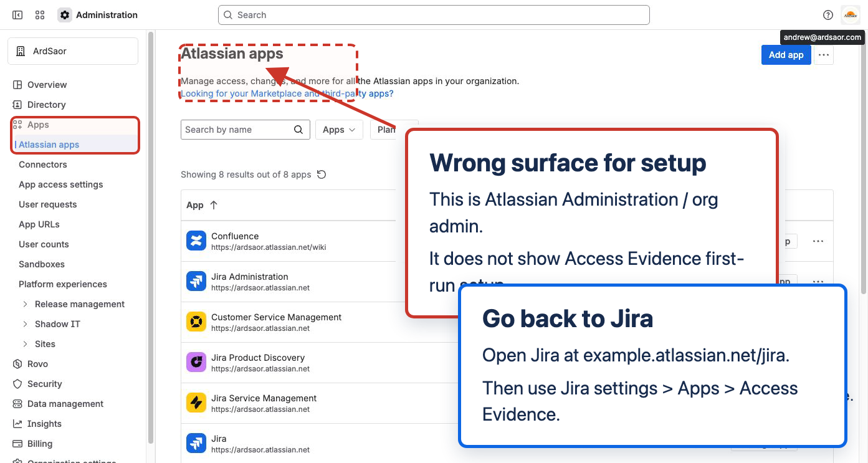Click the Confluence app name
The height and width of the screenshot is (463, 868).
click(235, 236)
